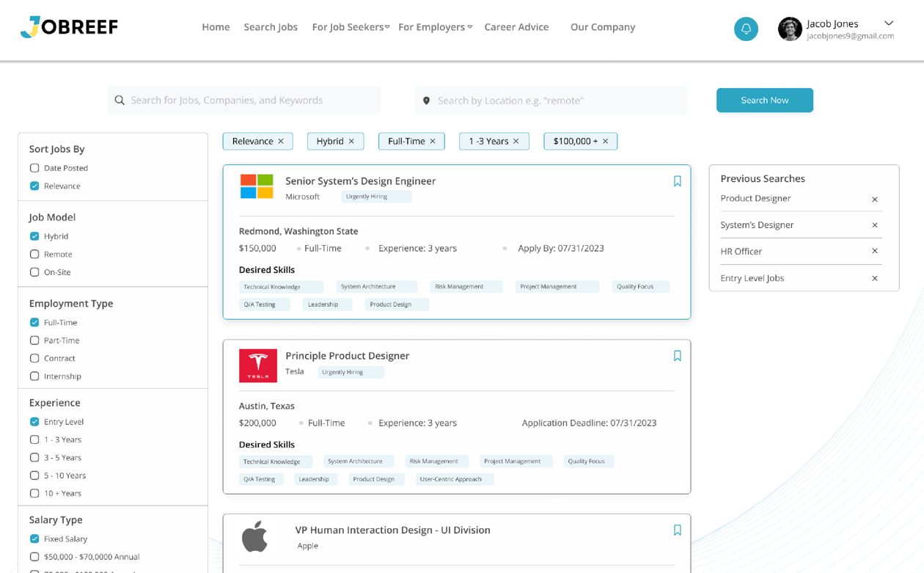Viewport: 924px width, 573px height.
Task: Delete Product Designer previous search
Action: coord(875,200)
